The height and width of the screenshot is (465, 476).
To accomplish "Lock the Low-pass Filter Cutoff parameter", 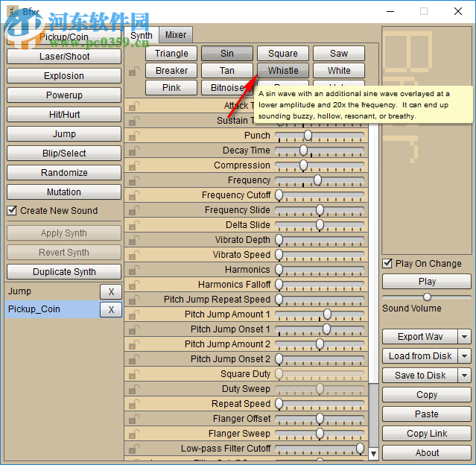I will (x=134, y=449).
